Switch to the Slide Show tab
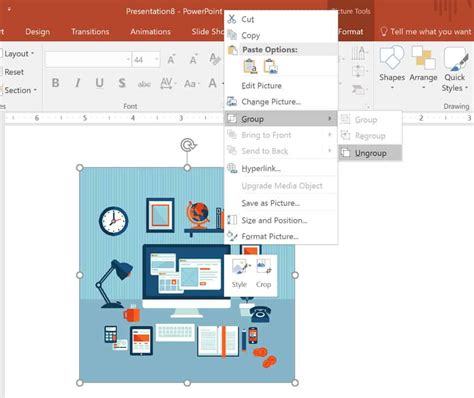474x398 pixels. click(x=207, y=32)
